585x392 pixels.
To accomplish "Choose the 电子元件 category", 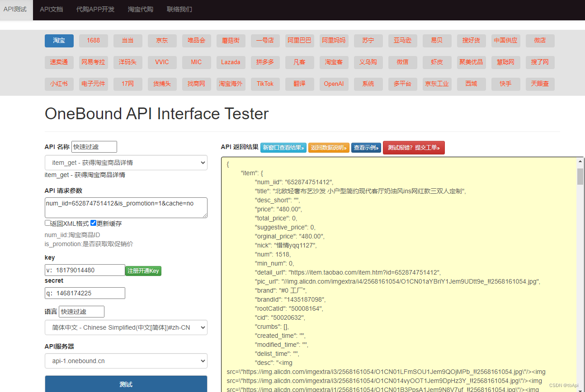I will (94, 84).
